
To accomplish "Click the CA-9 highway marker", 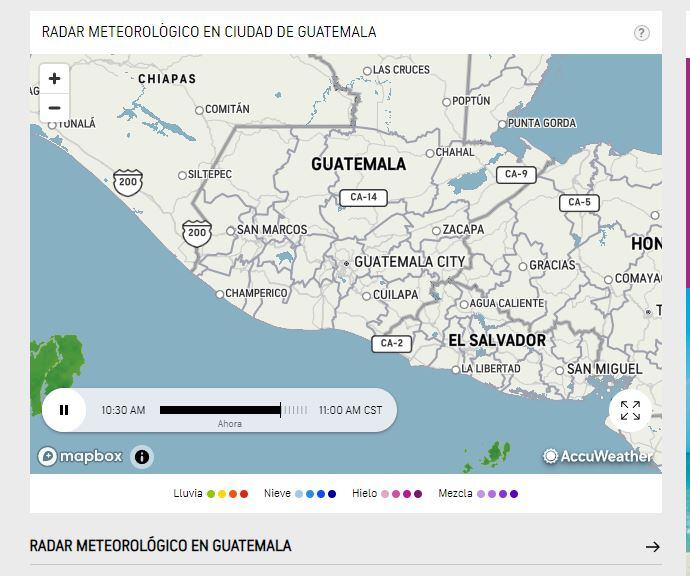I will tap(516, 174).
